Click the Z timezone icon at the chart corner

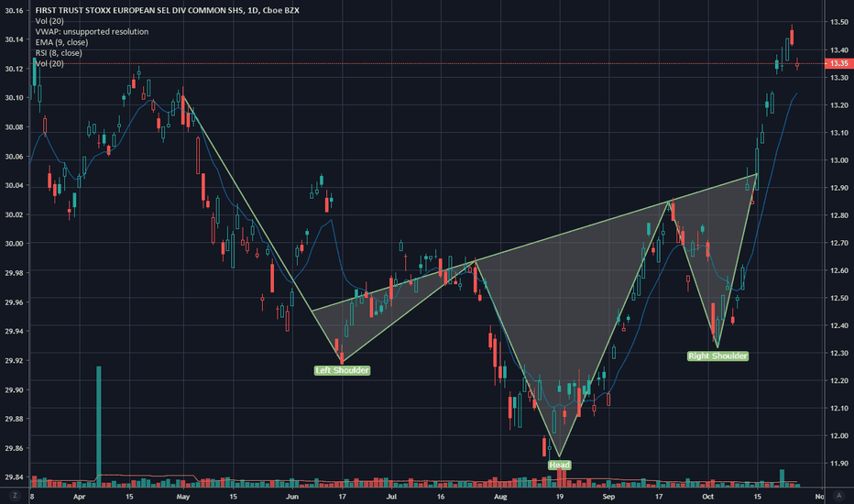(x=15, y=495)
